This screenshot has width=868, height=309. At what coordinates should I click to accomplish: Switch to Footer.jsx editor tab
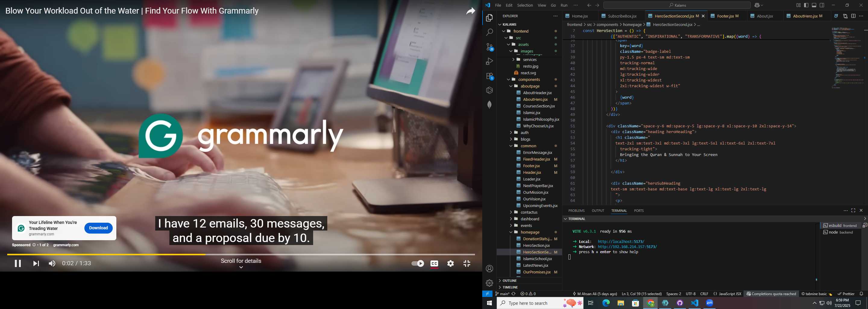(728, 16)
